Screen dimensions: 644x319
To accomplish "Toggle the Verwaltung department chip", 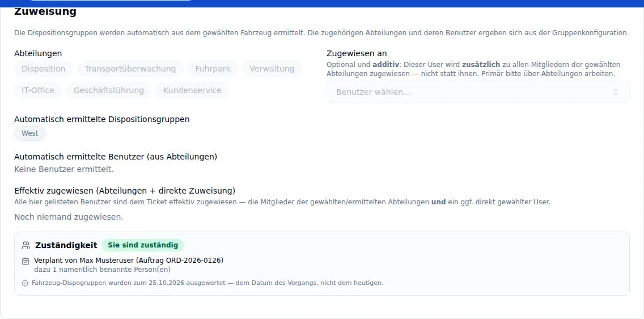I will click(x=272, y=69).
